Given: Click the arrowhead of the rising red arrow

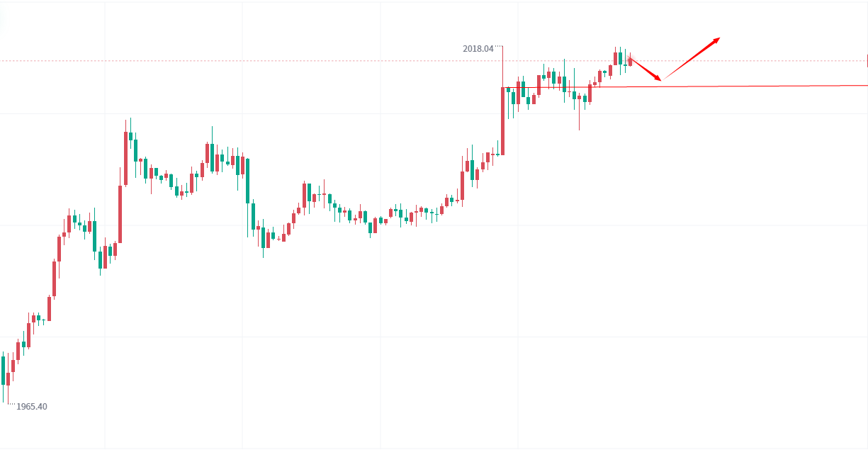Looking at the screenshot, I should [x=717, y=39].
